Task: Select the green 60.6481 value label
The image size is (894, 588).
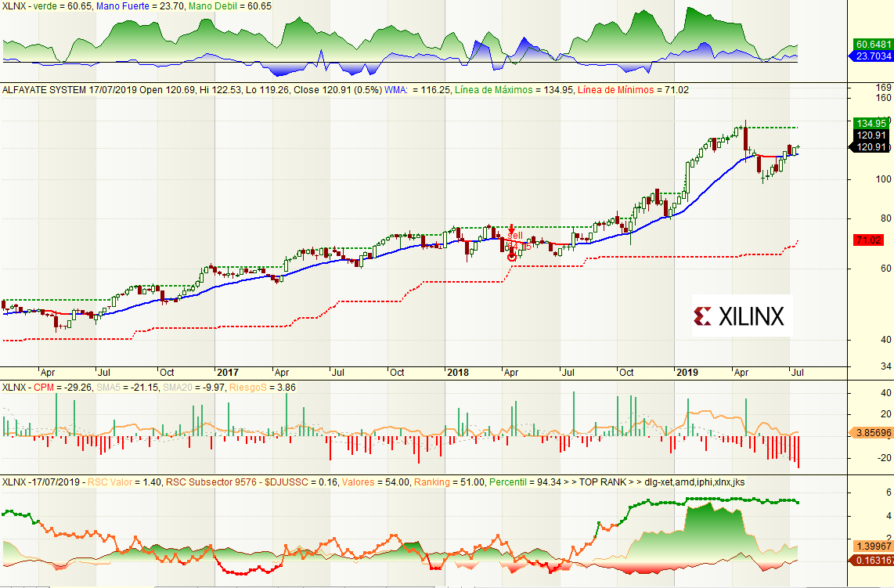Action: click(873, 45)
